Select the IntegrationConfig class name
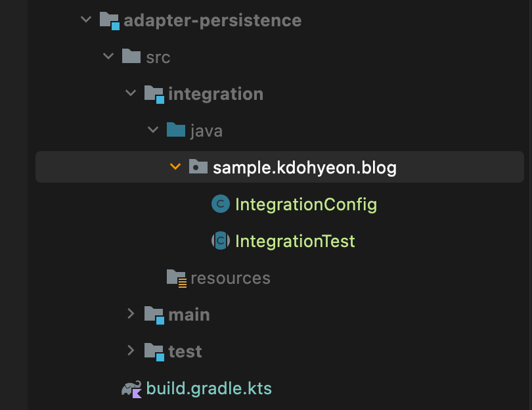 pyautogui.click(x=306, y=204)
